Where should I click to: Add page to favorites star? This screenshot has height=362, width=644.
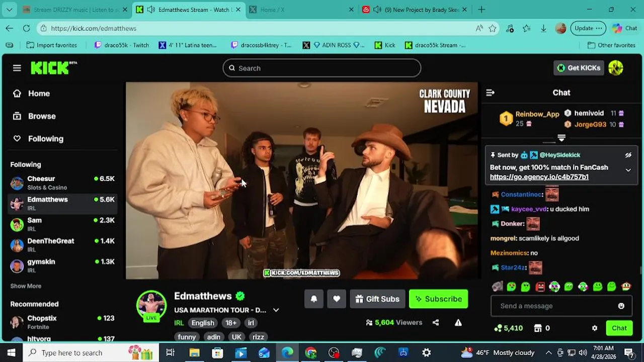click(x=493, y=28)
